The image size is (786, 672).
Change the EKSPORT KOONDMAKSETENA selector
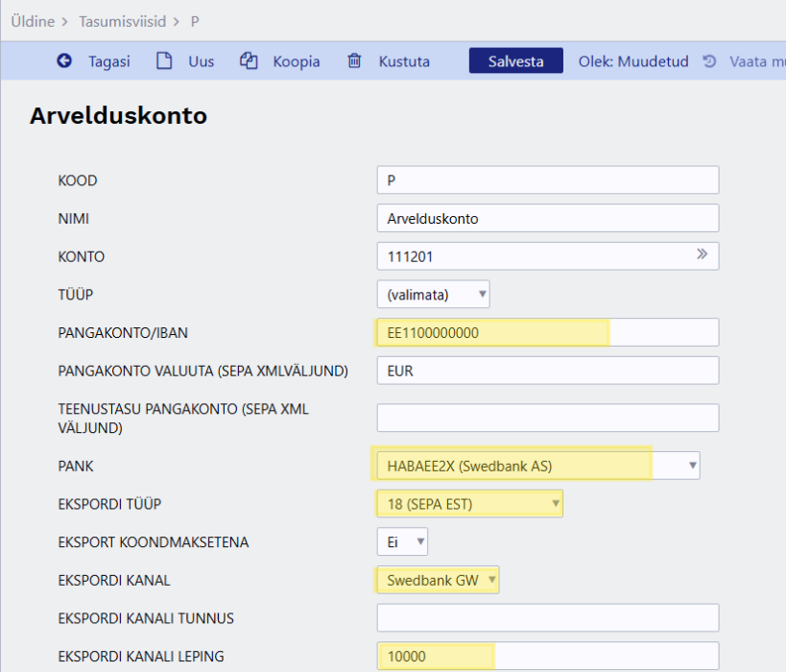point(402,542)
